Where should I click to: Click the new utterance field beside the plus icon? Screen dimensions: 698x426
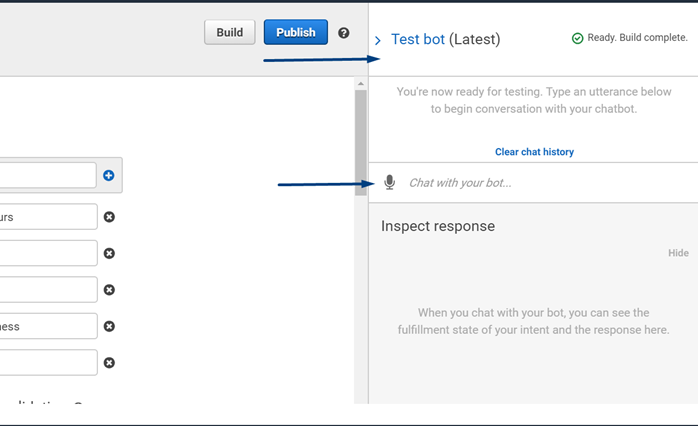(48, 176)
